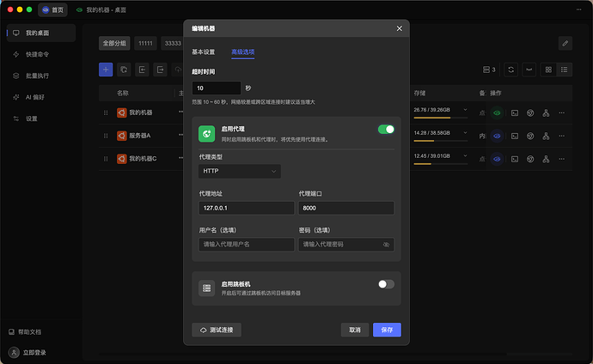Image resolution: width=593 pixels, height=364 pixels.
Task: Click the import icon in the toolbar
Action: [x=142, y=70]
